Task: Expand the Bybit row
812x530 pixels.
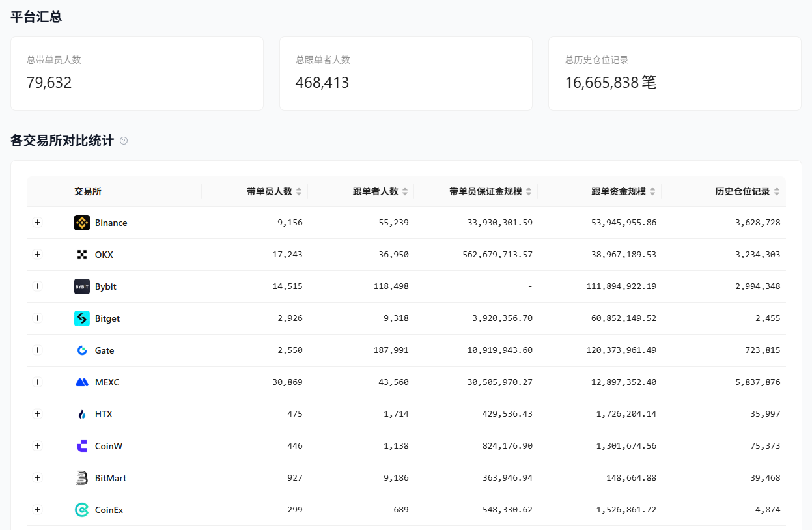Action: tap(37, 286)
